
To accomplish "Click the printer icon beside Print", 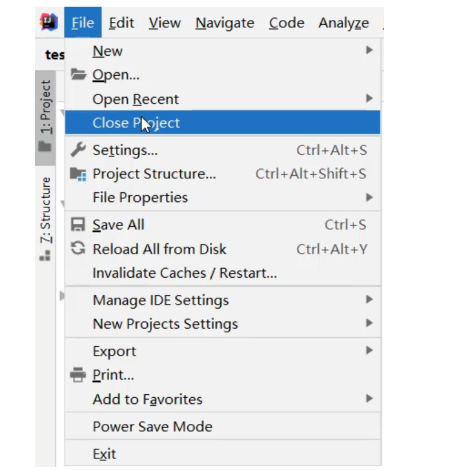I will pyautogui.click(x=78, y=375).
